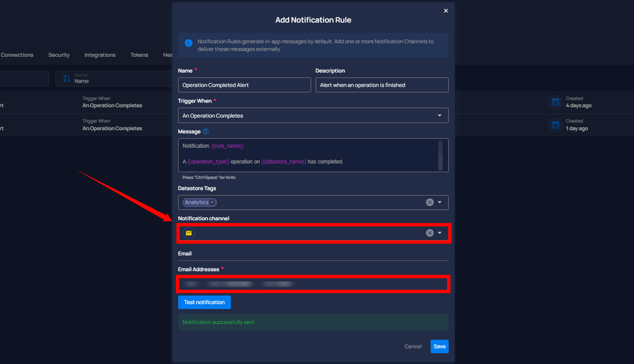The image size is (634, 364).
Task: Click the Description input field
Action: coord(382,85)
